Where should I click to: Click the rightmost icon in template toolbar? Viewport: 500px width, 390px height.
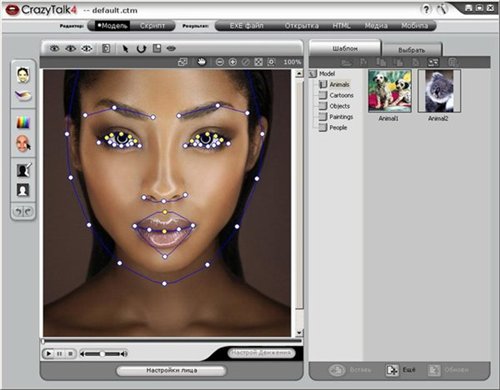click(x=452, y=62)
